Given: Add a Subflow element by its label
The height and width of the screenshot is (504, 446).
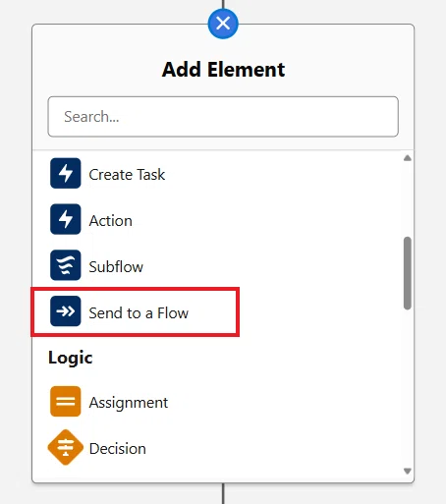Looking at the screenshot, I should pos(116,267).
